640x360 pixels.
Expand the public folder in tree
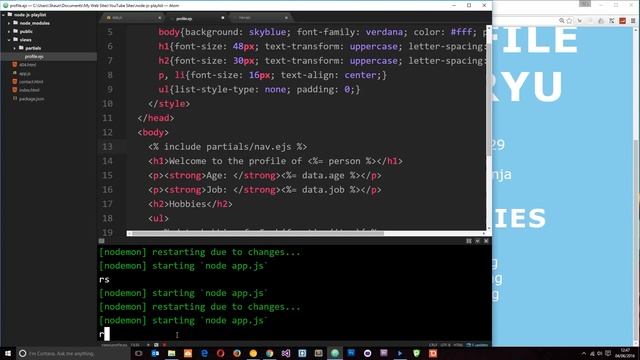(9, 31)
